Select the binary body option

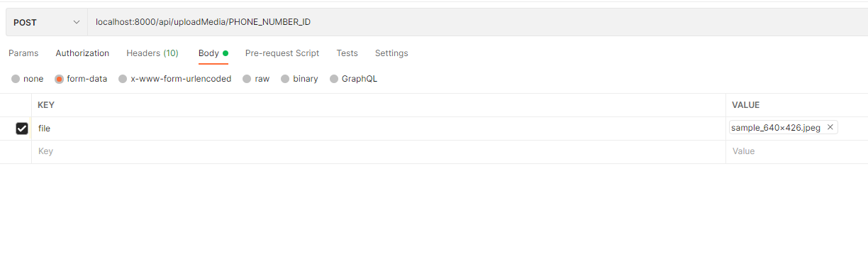(x=299, y=79)
